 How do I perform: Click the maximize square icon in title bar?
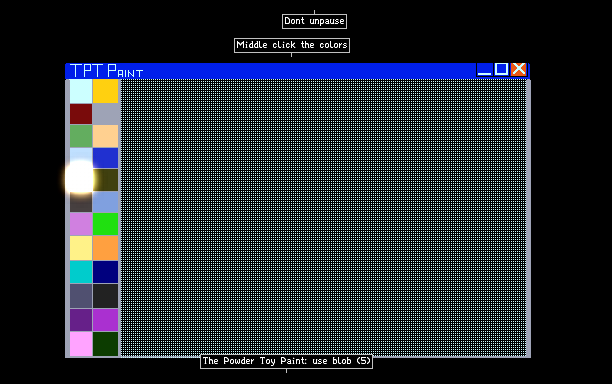click(501, 69)
